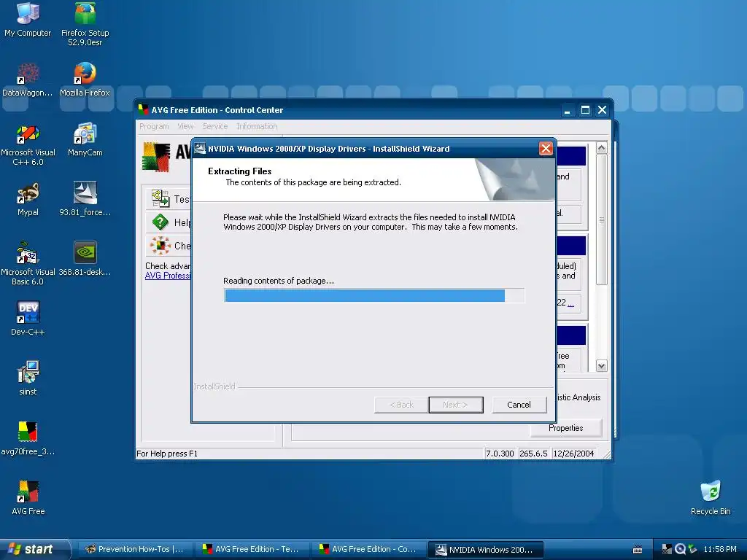Click the 12/26/2004 date in status bar

pyautogui.click(x=573, y=454)
